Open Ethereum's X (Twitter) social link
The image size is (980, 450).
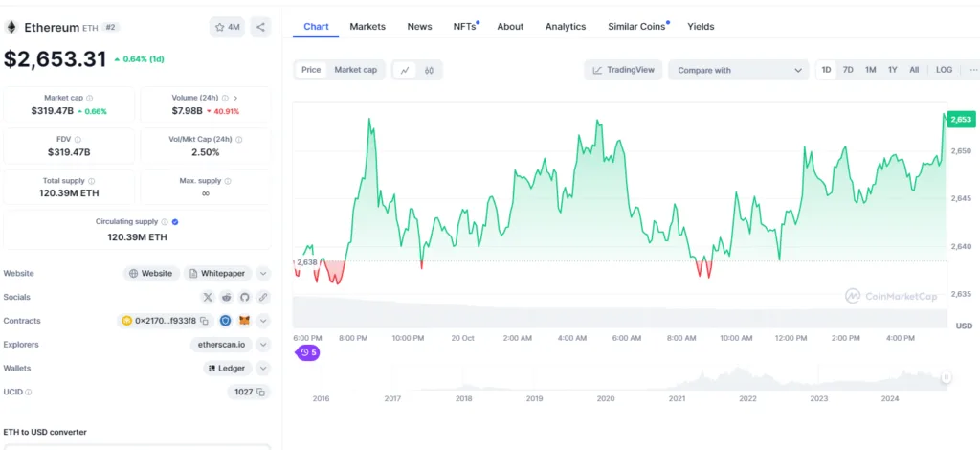[208, 297]
